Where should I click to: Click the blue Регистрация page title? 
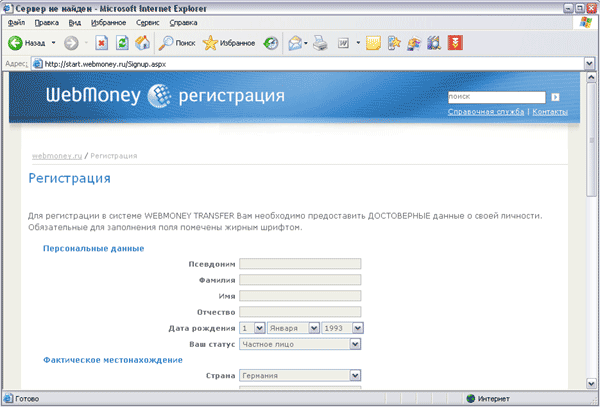pyautogui.click(x=70, y=179)
